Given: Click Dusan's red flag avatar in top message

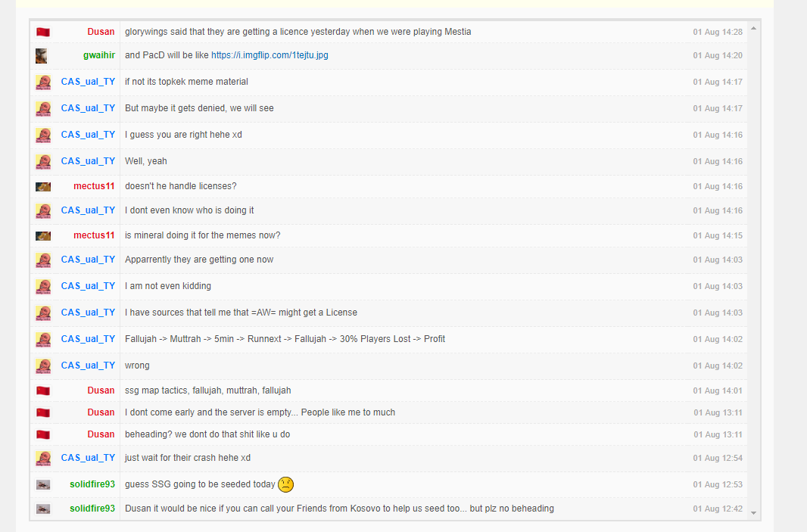Looking at the screenshot, I should click(43, 32).
